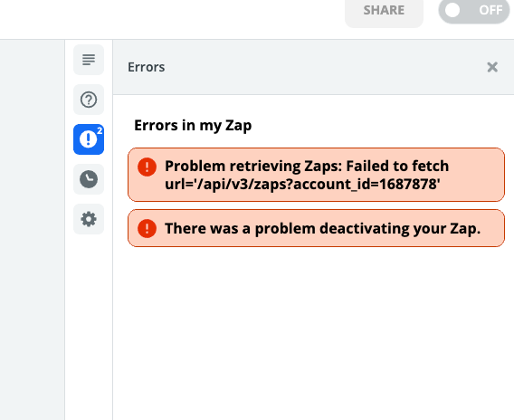Close the Errors panel with the X
Image resolution: width=514 pixels, height=420 pixels.
coord(492,67)
